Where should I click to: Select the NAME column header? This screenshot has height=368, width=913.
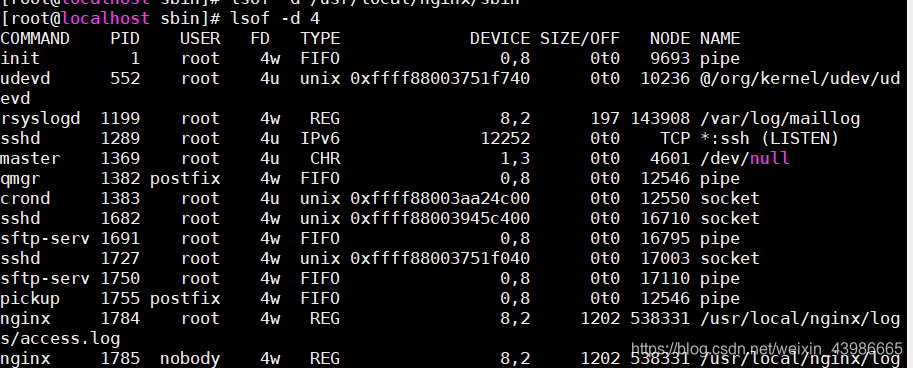tap(720, 39)
